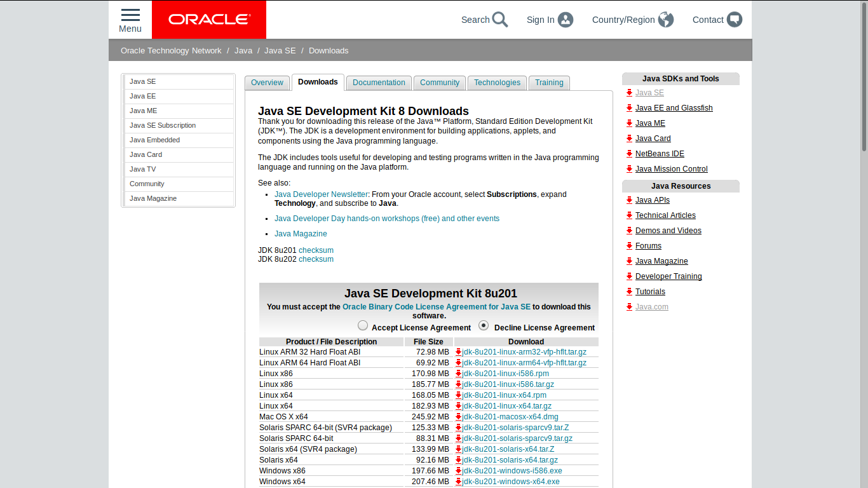This screenshot has width=868, height=488.
Task: Open Java Developer Newsletter link
Action: click(321, 194)
